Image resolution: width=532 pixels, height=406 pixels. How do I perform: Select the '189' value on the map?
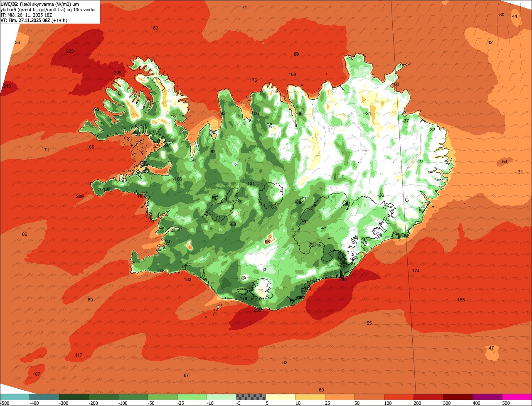(x=154, y=28)
